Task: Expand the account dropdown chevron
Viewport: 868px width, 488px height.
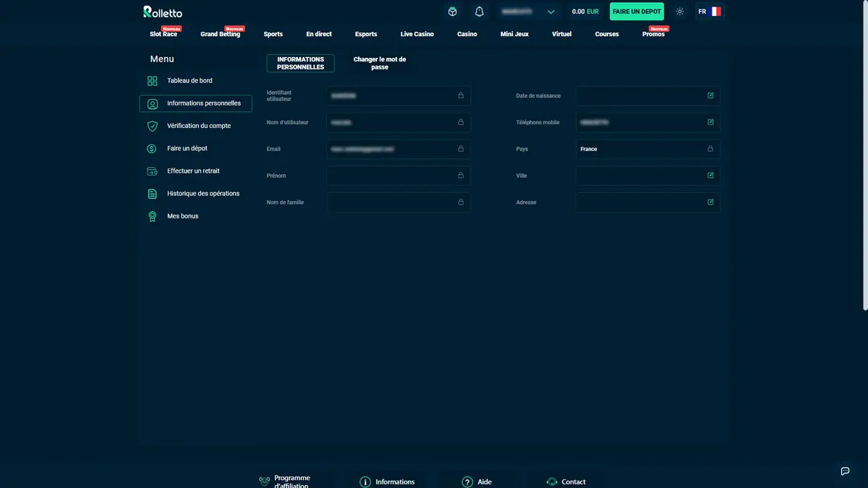Action: point(551,12)
